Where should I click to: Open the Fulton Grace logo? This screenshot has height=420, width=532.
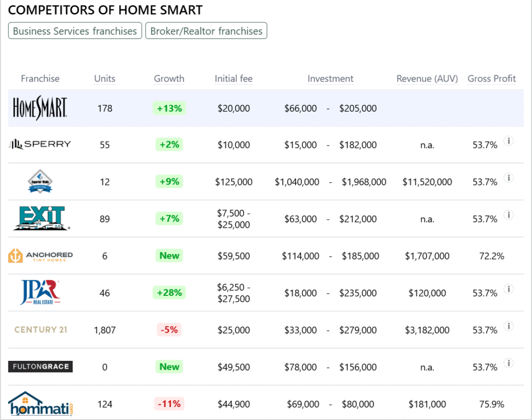coord(41,367)
